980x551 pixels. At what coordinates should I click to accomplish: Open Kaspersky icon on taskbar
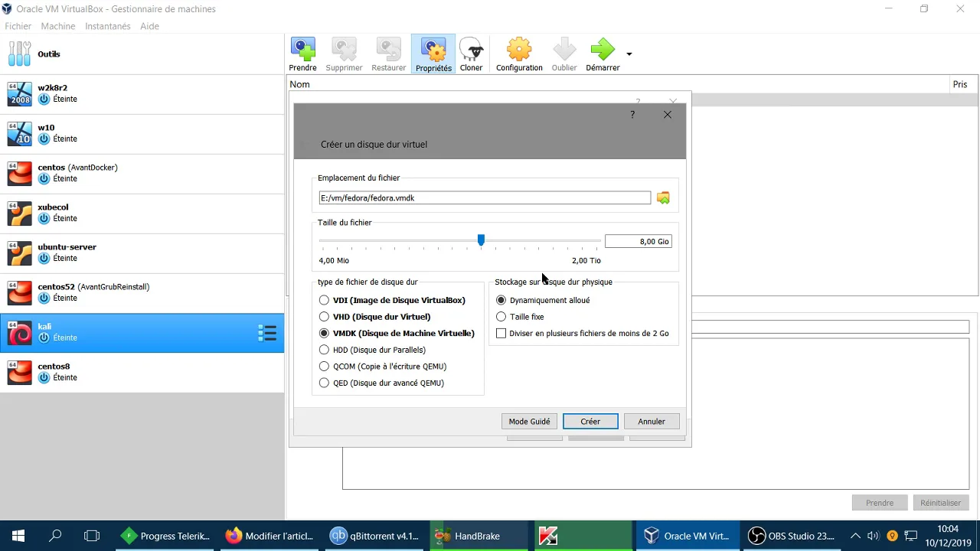tap(548, 536)
